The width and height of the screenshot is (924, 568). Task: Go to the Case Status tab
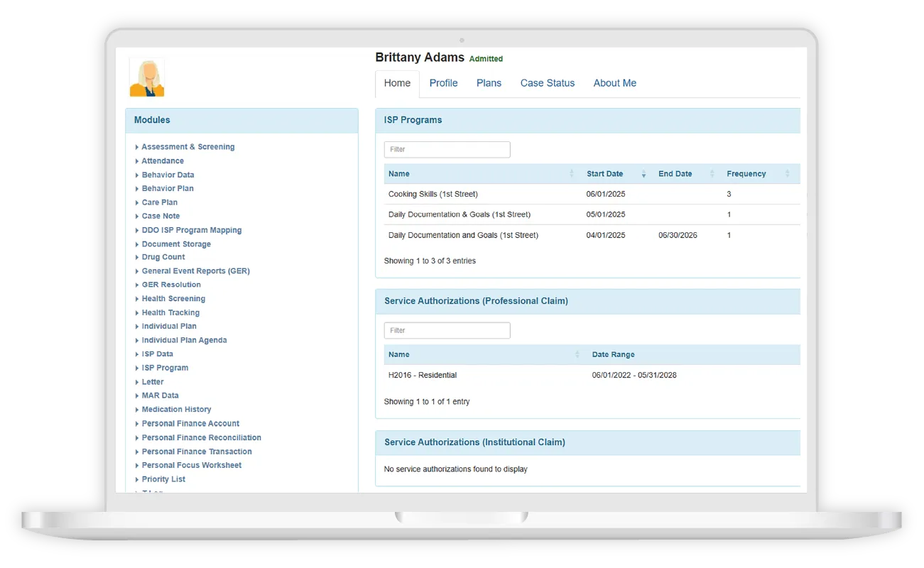[547, 83]
